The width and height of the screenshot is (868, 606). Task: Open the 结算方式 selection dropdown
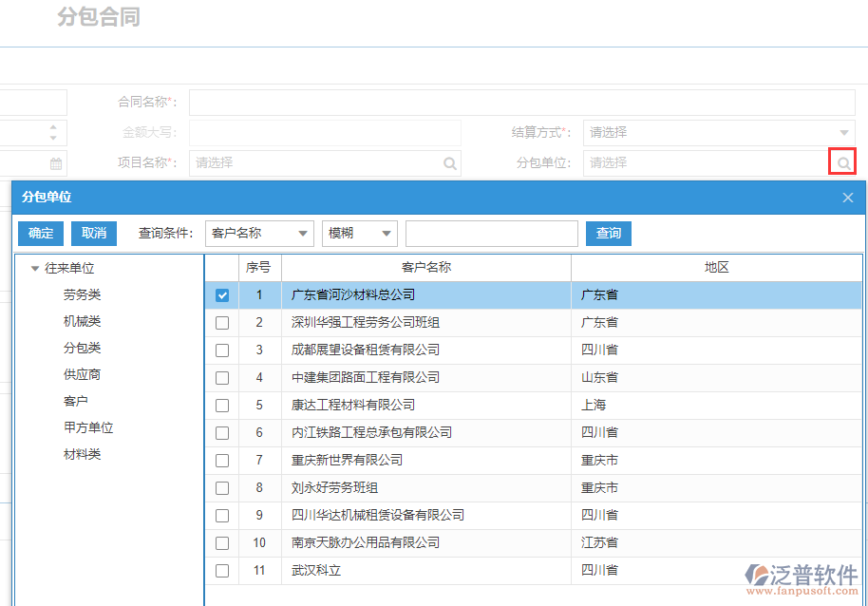(719, 132)
